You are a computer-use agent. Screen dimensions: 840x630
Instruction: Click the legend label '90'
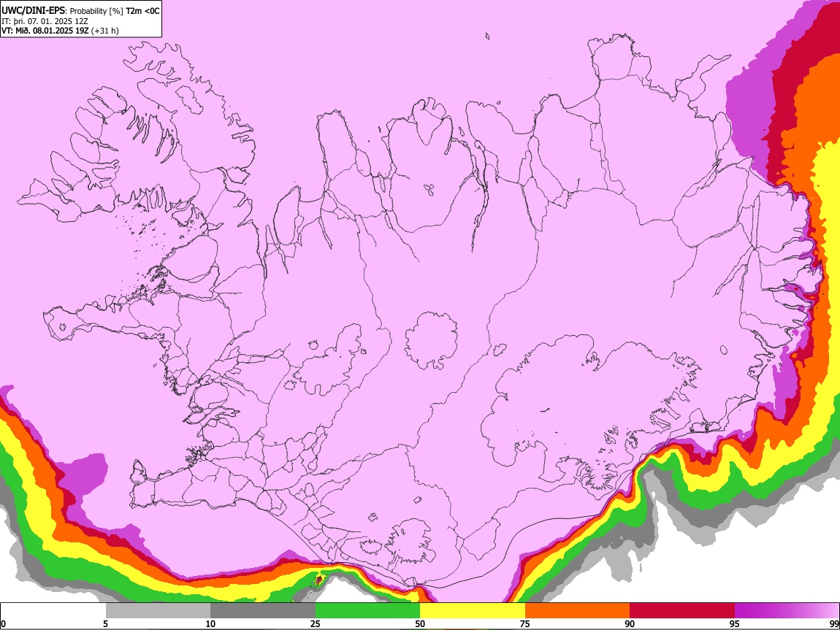[x=630, y=624]
